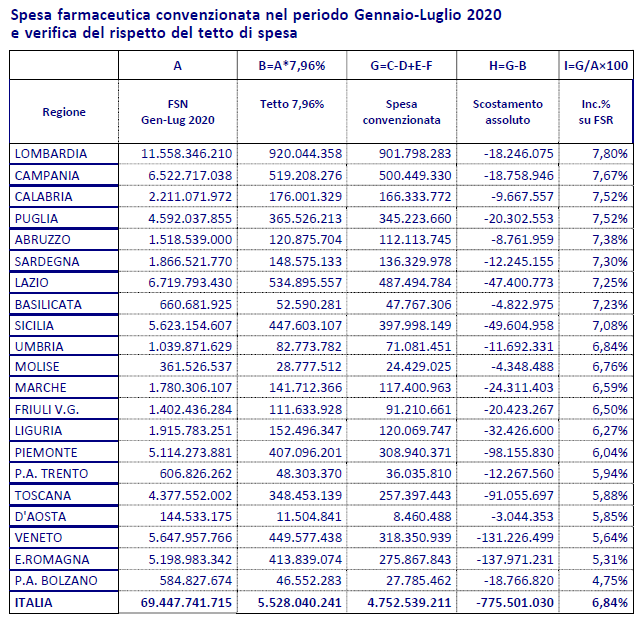
Task: Select Campania spesa value 500.449.330
Action: pos(415,175)
